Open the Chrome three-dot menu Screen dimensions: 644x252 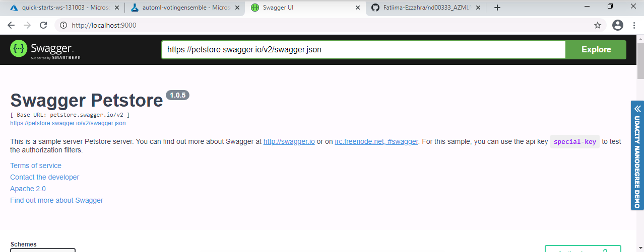633,25
